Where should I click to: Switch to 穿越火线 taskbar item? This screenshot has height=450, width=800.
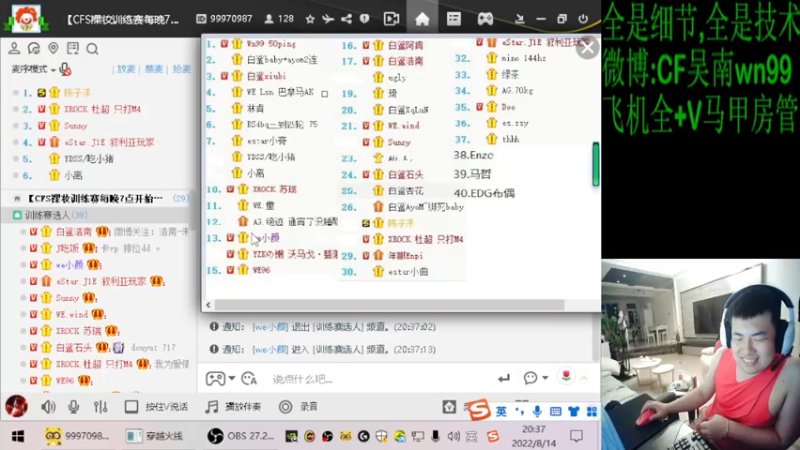pyautogui.click(x=155, y=436)
